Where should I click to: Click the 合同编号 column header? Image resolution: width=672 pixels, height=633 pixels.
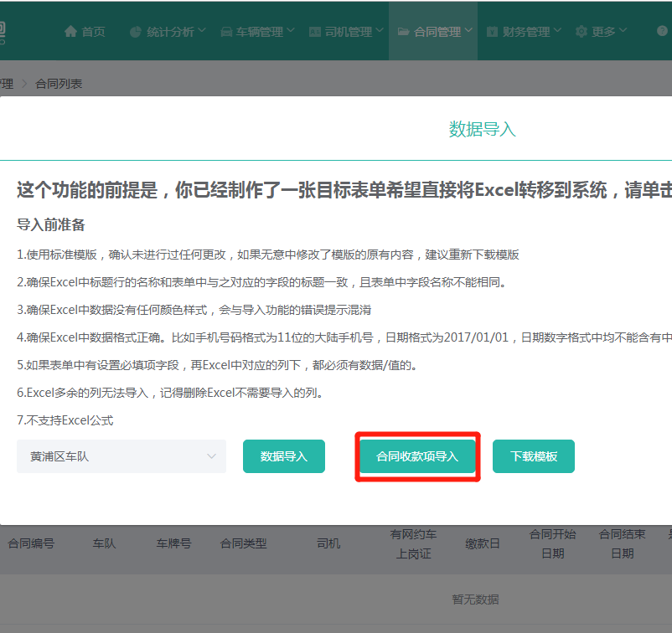click(x=31, y=543)
